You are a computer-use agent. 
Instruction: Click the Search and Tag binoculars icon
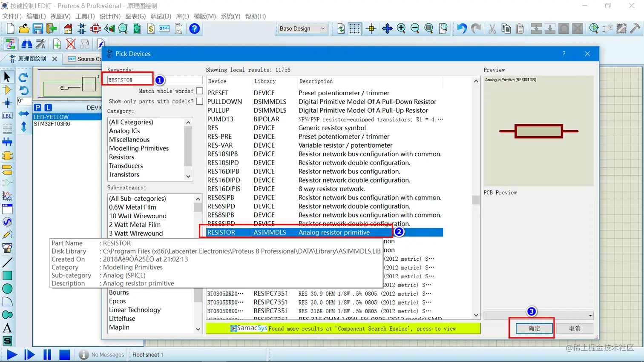27,44
